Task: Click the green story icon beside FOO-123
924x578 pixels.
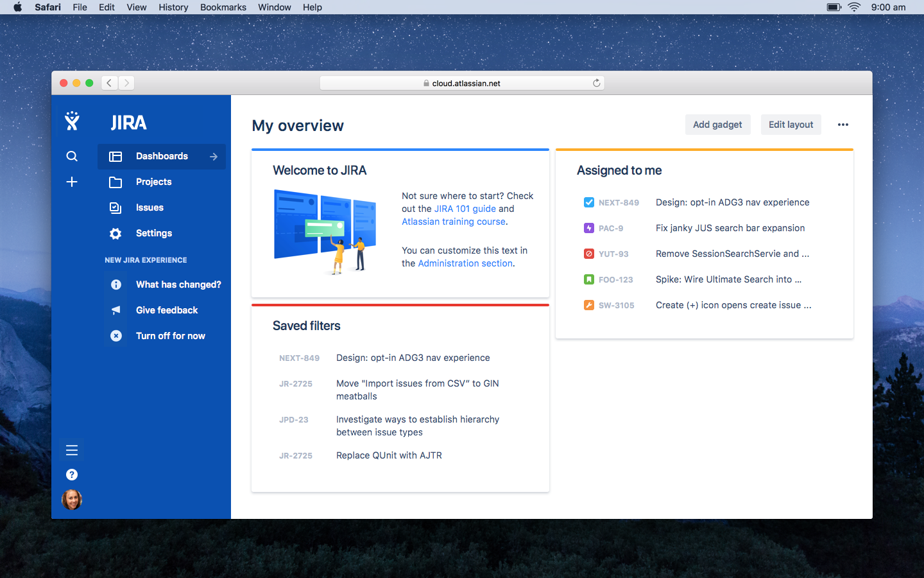Action: click(588, 279)
